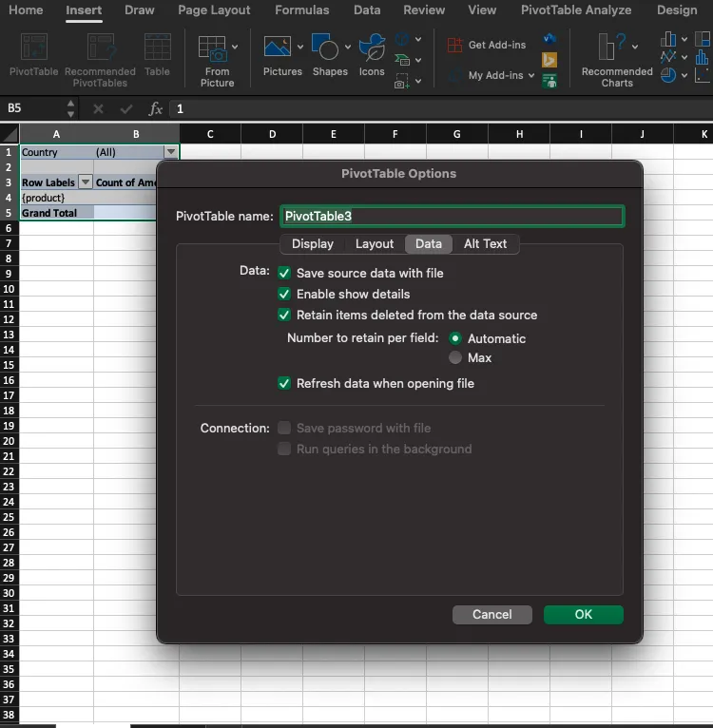Expand the From Picture dropdown arrow

tap(235, 47)
